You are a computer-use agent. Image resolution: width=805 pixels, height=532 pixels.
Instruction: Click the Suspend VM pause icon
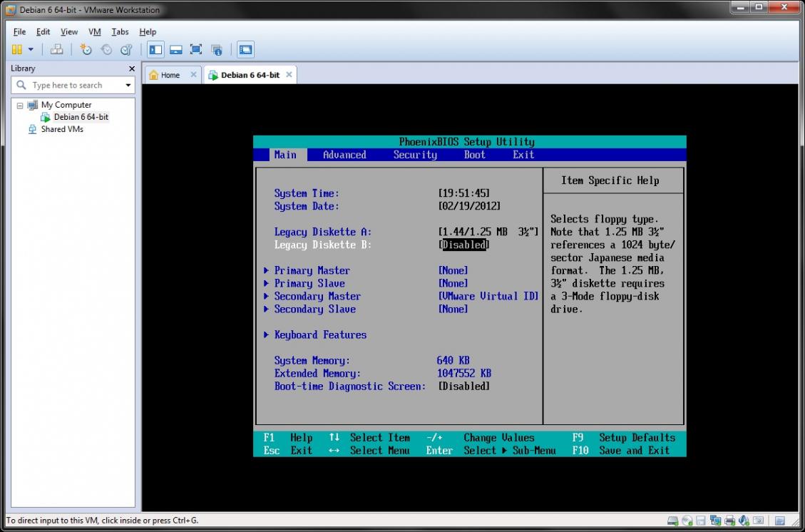pyautogui.click(x=16, y=49)
